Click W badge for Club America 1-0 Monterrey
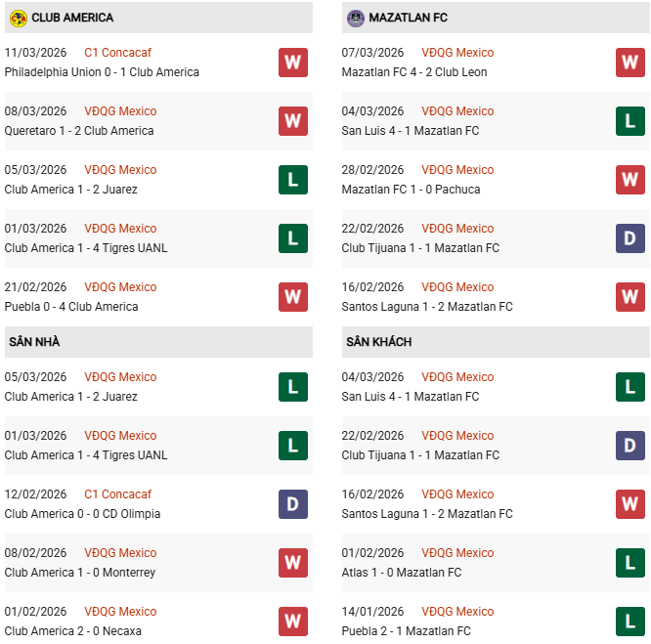 [293, 563]
